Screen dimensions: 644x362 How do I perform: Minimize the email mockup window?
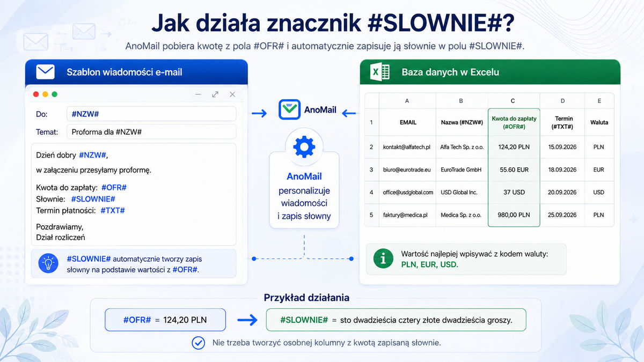(x=198, y=94)
